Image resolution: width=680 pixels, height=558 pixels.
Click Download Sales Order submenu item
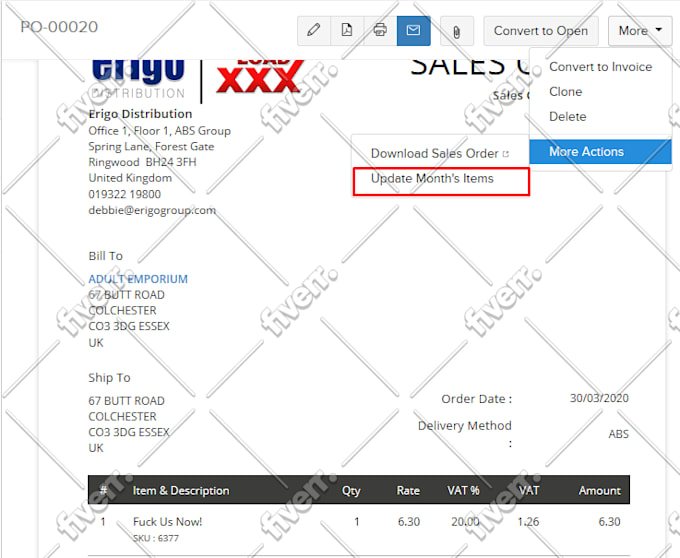(x=440, y=153)
